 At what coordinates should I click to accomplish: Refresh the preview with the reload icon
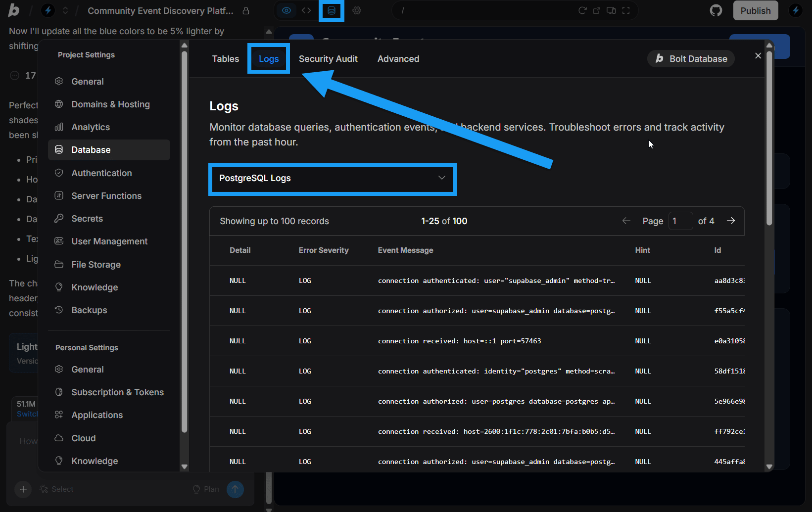pos(583,10)
